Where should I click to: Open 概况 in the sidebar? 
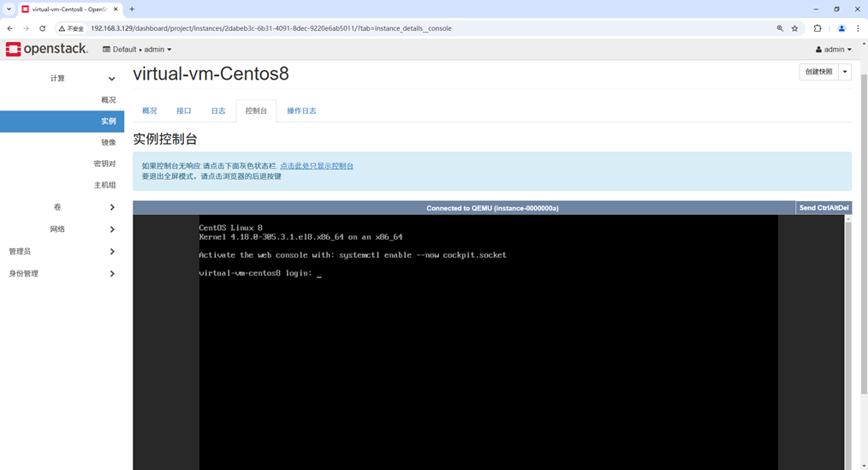[x=109, y=99]
